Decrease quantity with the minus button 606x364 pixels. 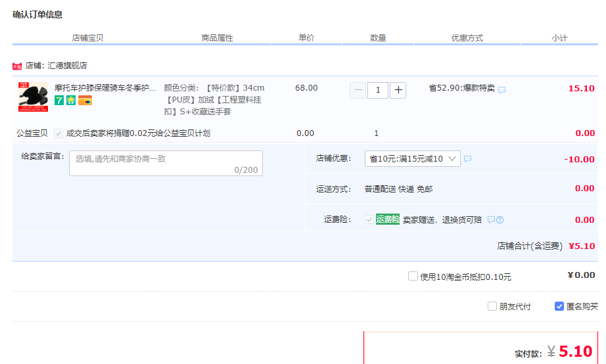[358, 90]
